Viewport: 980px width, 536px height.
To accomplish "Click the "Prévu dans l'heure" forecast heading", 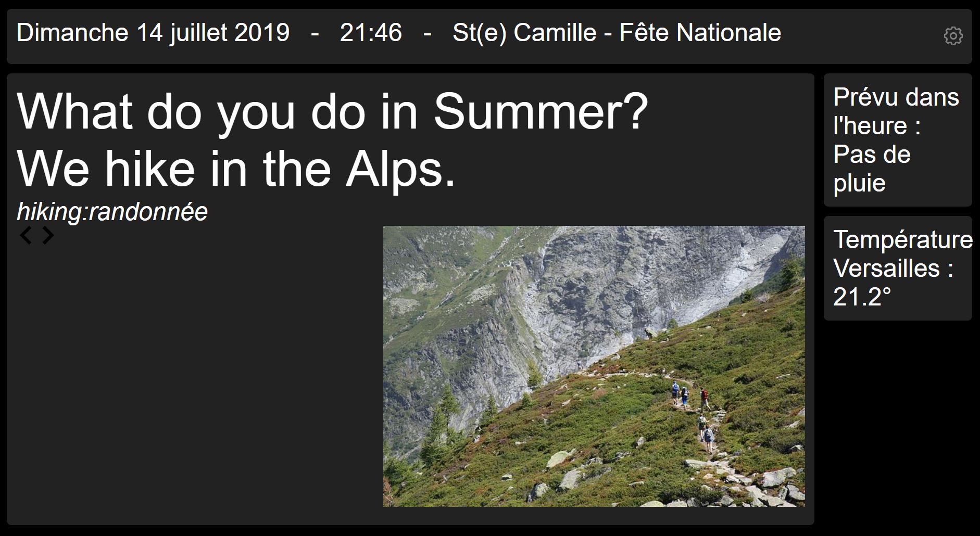I will pyautogui.click(x=896, y=111).
